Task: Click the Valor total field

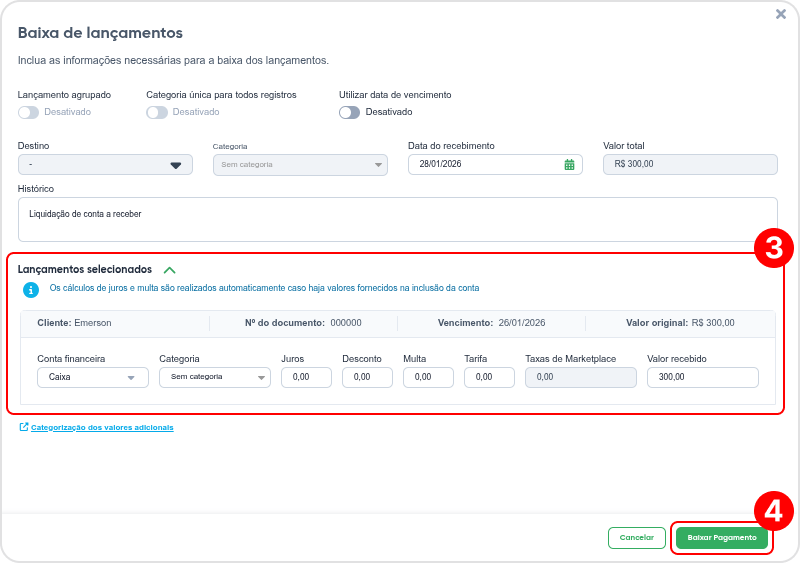Action: pyautogui.click(x=690, y=164)
